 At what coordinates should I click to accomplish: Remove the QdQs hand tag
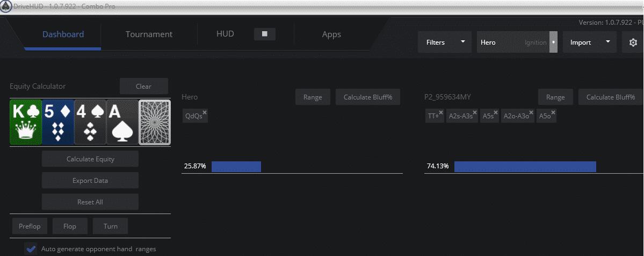[x=205, y=112]
